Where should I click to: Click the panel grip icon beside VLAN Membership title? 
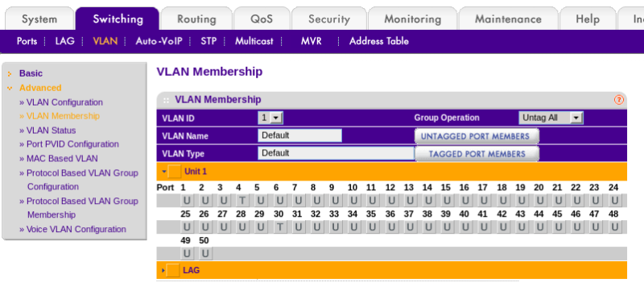[x=166, y=100]
